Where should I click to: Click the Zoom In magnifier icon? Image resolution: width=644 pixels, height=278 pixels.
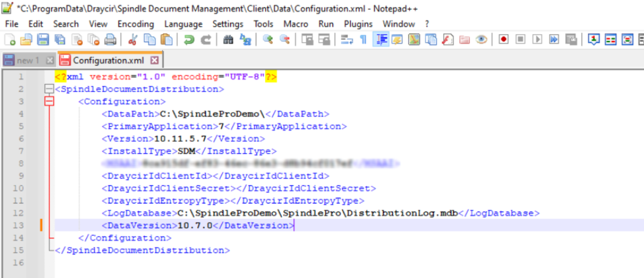click(x=268, y=39)
